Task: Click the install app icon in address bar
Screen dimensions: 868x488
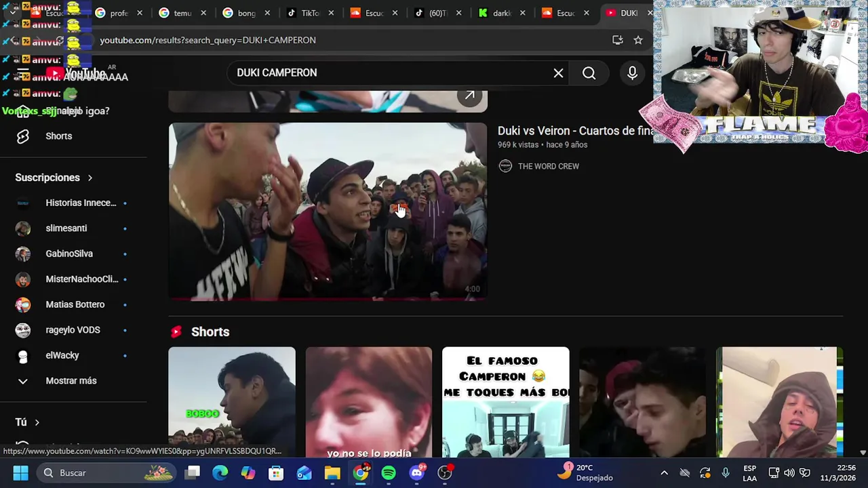Action: coord(617,40)
